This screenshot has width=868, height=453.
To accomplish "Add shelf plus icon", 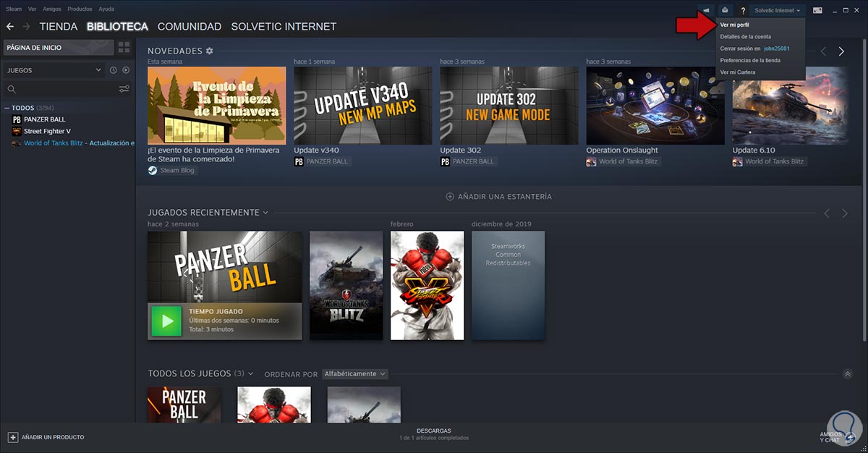I will tap(450, 197).
